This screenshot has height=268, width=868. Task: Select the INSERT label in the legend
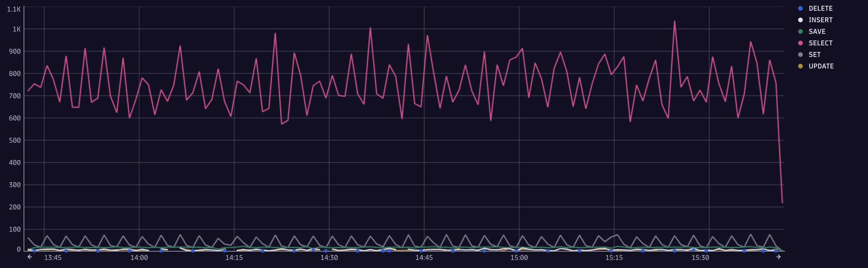pos(820,20)
